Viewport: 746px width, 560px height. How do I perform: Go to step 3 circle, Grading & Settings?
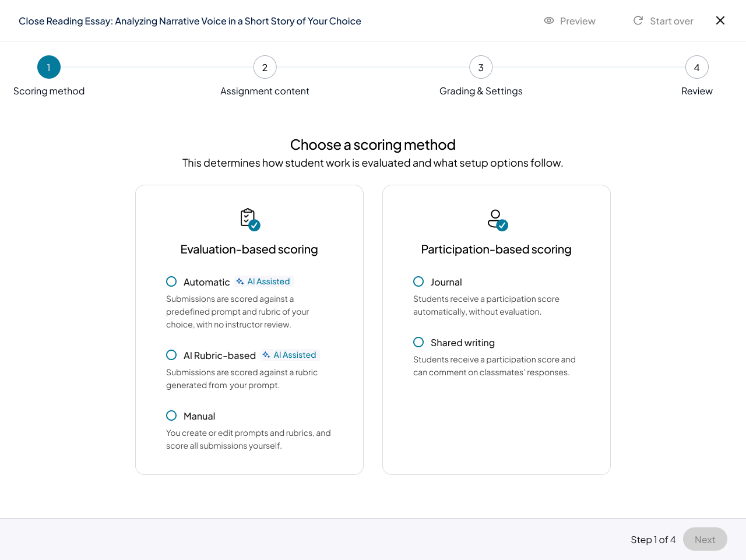click(x=481, y=67)
